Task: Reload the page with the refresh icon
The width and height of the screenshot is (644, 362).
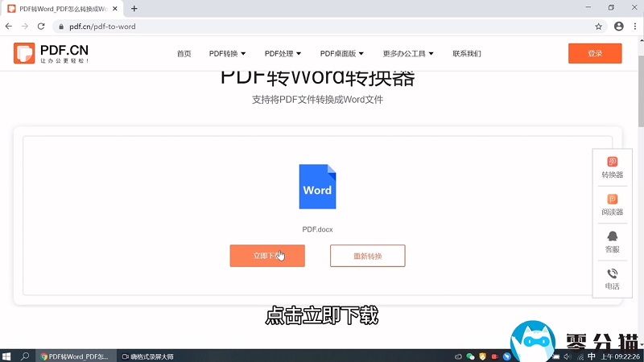Action: (41, 26)
